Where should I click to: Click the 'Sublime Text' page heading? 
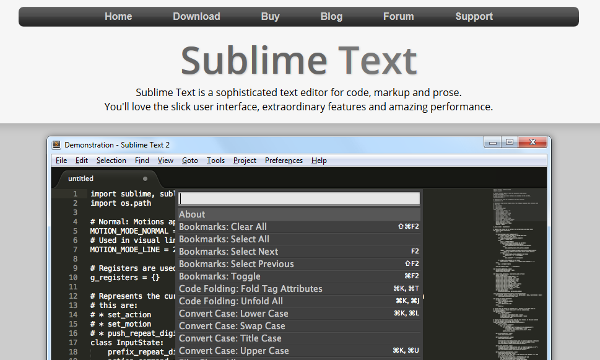pyautogui.click(x=298, y=60)
